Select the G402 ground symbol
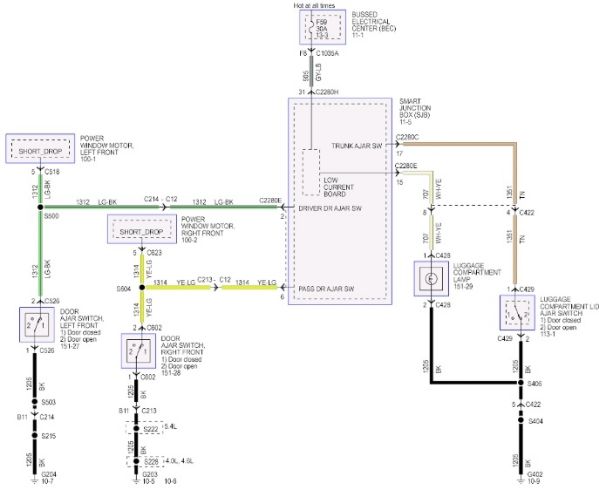 520,480
